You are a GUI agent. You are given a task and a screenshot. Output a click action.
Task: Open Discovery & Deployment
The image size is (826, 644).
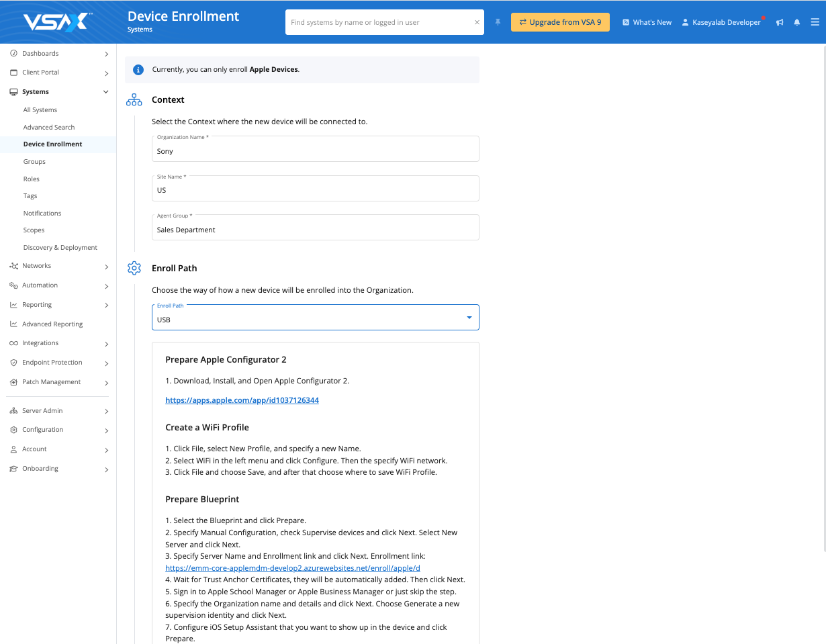coord(60,248)
